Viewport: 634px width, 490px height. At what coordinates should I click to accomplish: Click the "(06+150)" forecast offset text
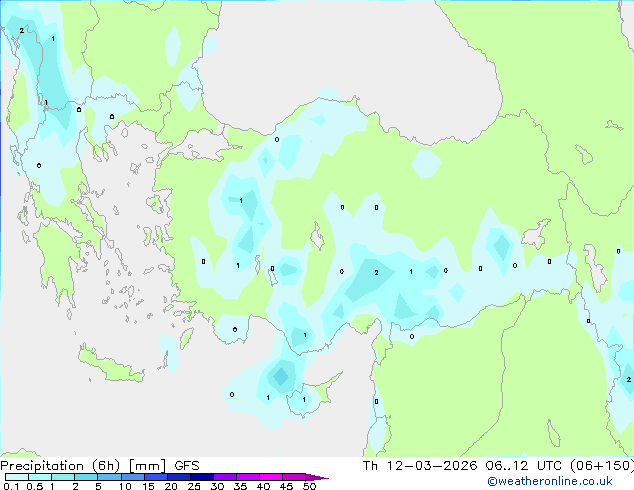point(601,466)
